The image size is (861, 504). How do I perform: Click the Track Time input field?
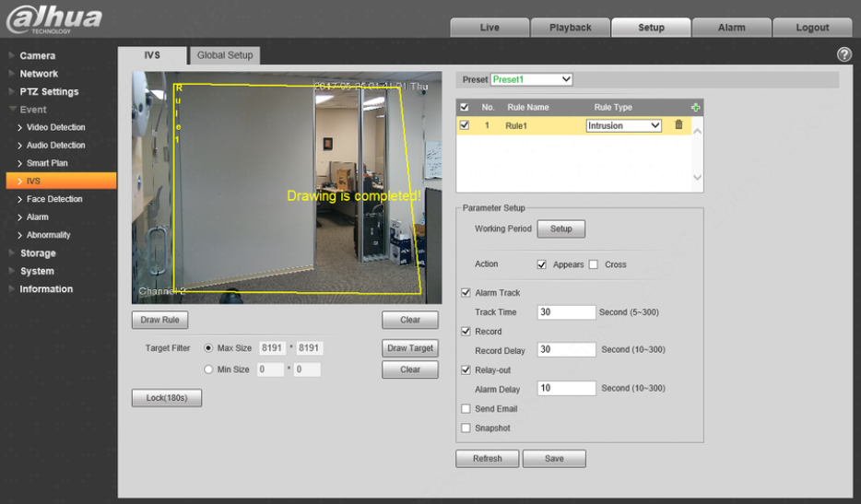(x=566, y=312)
